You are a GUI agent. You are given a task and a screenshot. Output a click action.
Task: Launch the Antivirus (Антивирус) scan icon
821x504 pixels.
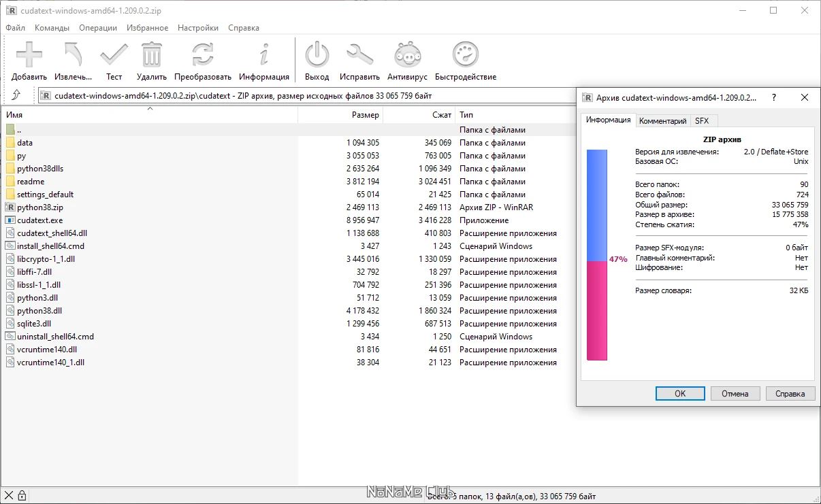[x=407, y=55]
